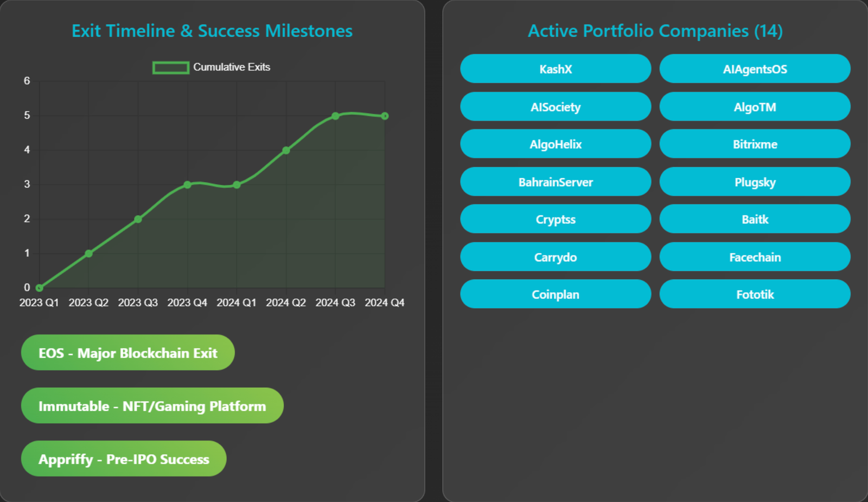
Task: Click the Immutable NFT/Gaming Platform milestone
Action: (x=152, y=406)
